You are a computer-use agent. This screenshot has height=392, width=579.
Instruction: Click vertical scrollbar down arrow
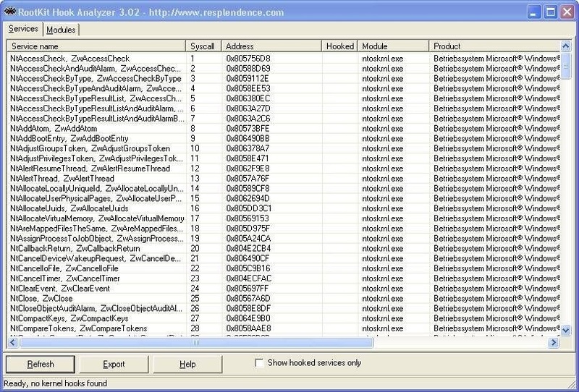566,330
